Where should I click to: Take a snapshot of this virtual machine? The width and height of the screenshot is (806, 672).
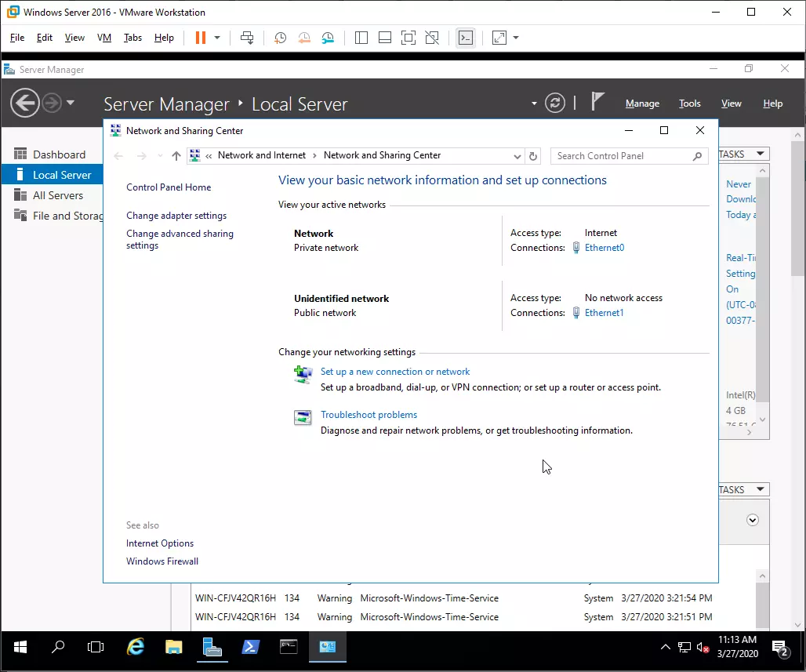click(x=280, y=38)
